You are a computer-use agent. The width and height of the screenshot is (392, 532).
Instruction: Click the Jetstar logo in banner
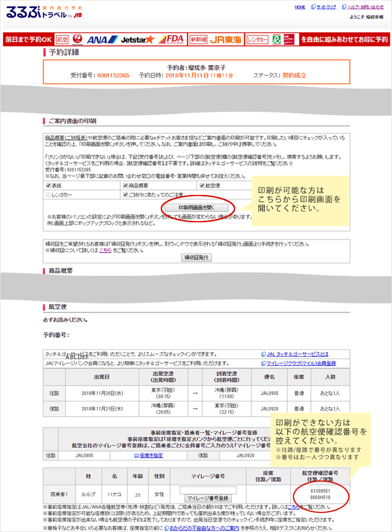(137, 40)
